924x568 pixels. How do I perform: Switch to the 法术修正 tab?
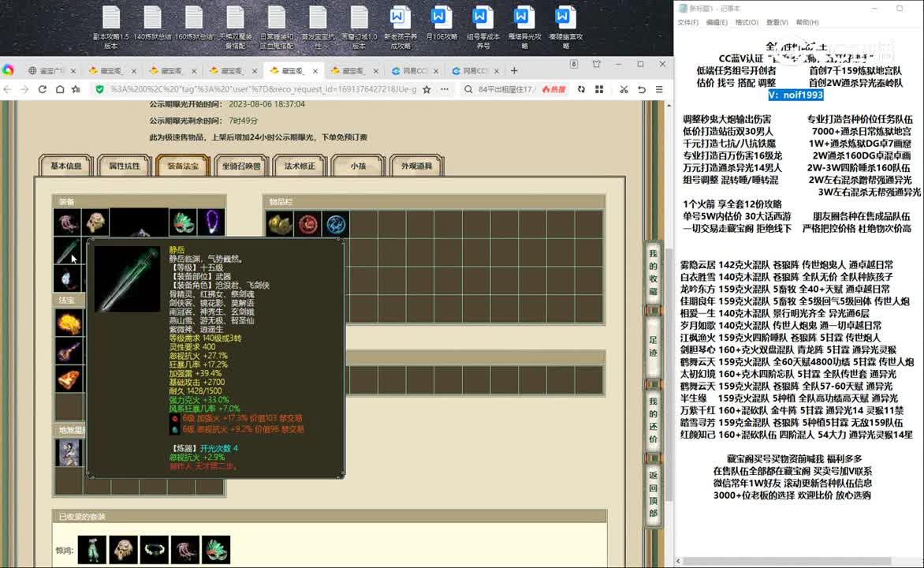(x=300, y=166)
